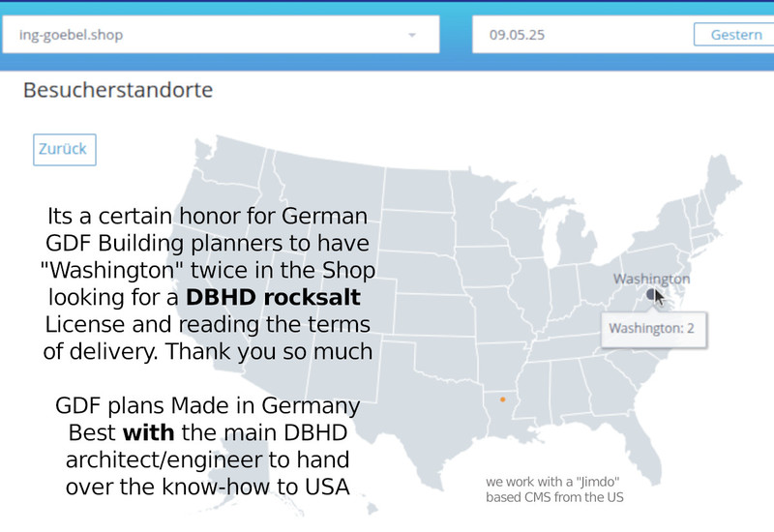The width and height of the screenshot is (774, 532).
Task: Click the "Washington: 2" tooltip
Action: [652, 328]
